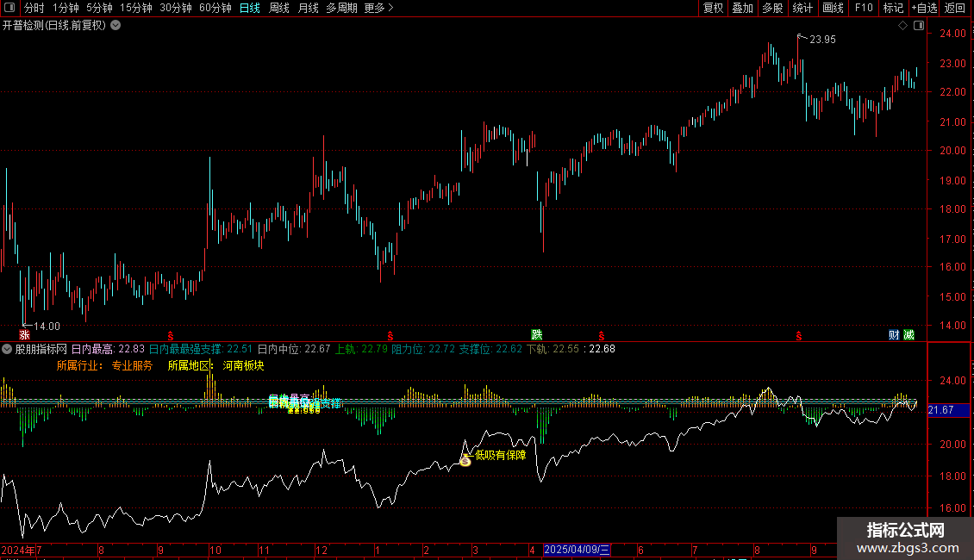Click the 支撑位: 22.62 readout
The image size is (974, 560).
(x=490, y=349)
